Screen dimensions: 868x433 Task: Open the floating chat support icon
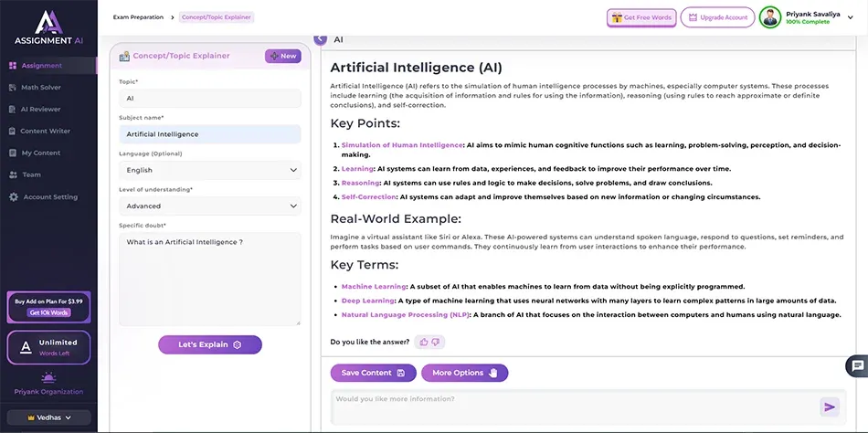(x=857, y=366)
